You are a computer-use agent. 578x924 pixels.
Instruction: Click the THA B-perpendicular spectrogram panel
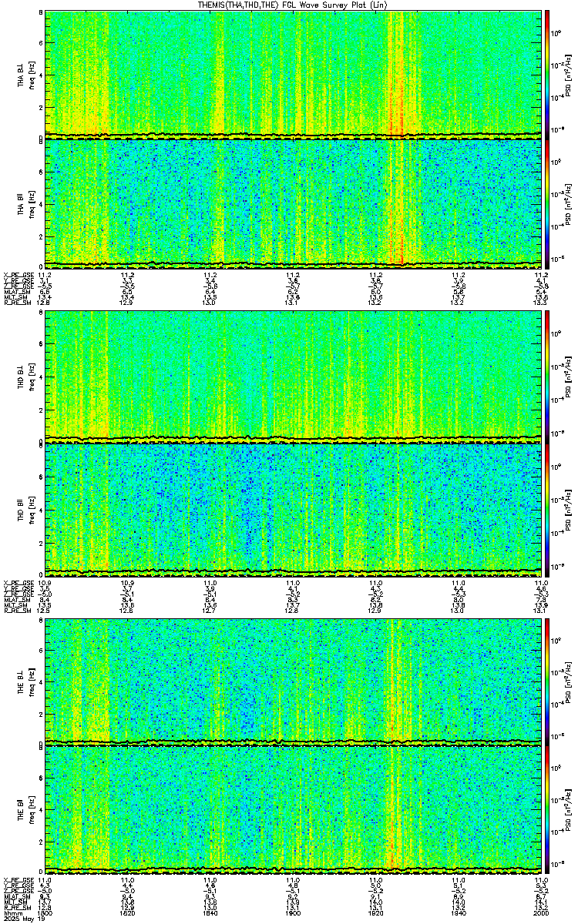click(294, 74)
